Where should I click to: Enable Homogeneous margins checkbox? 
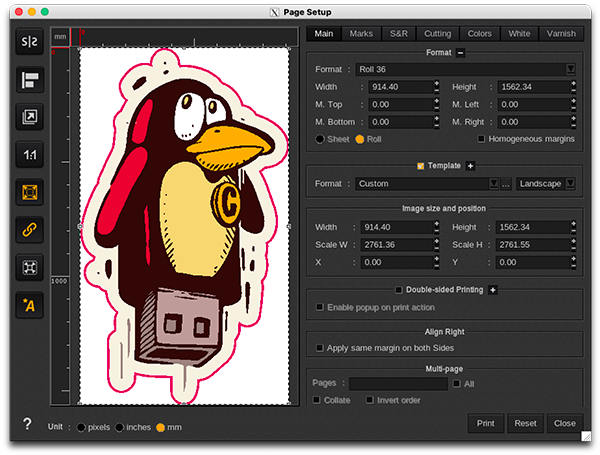[x=482, y=139]
